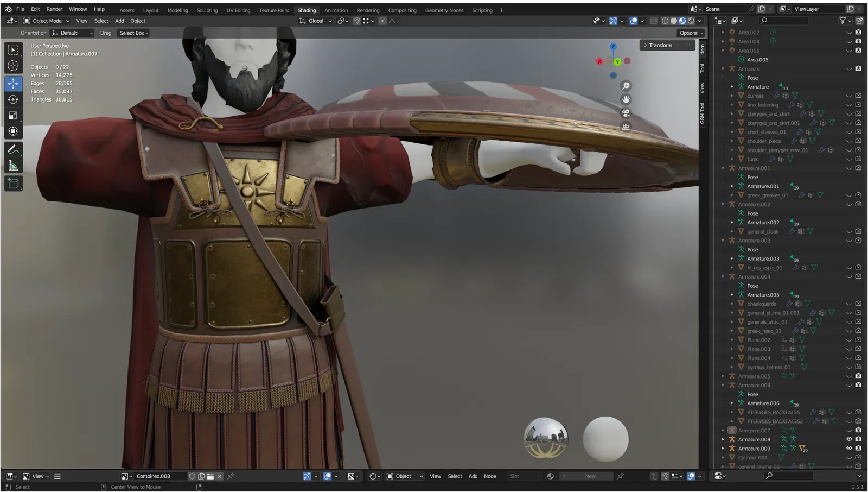Click the red X axis gizmo
The image size is (868, 492).
point(599,61)
